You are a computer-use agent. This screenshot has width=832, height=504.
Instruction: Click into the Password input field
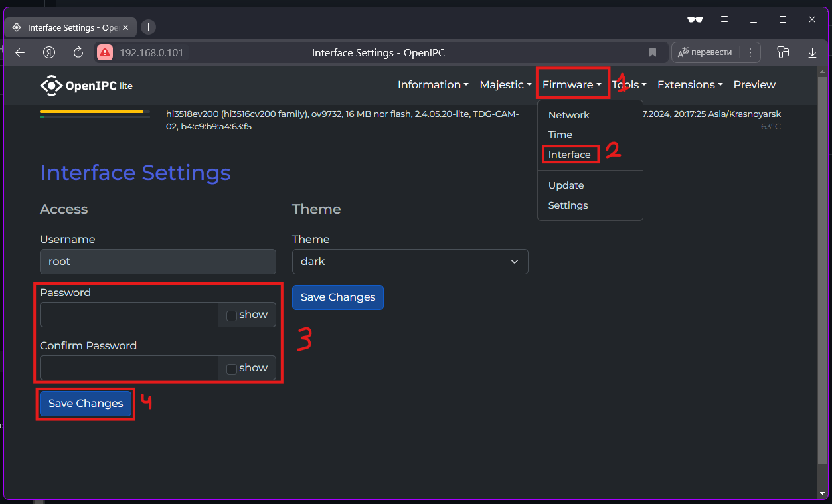point(129,315)
